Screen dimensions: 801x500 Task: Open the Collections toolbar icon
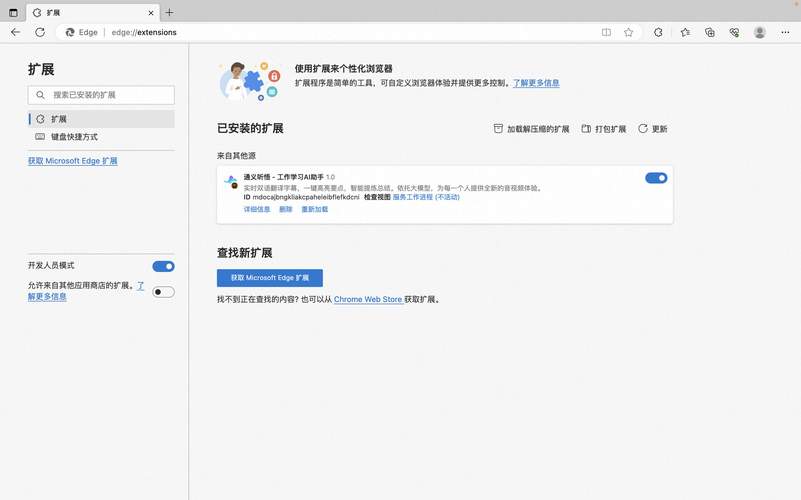[710, 32]
